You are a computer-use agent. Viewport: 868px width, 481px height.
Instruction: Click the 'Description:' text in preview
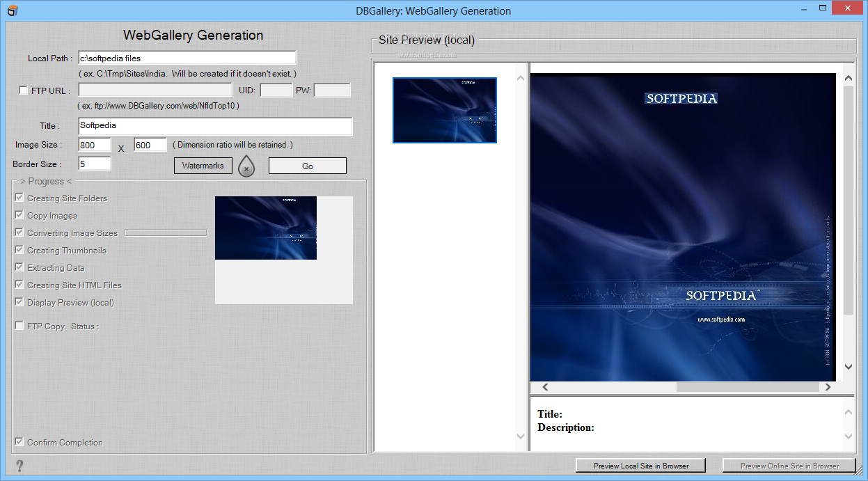click(x=566, y=427)
